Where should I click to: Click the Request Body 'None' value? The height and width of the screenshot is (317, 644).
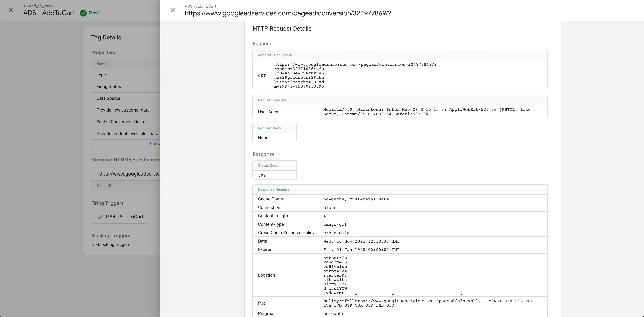tap(263, 138)
